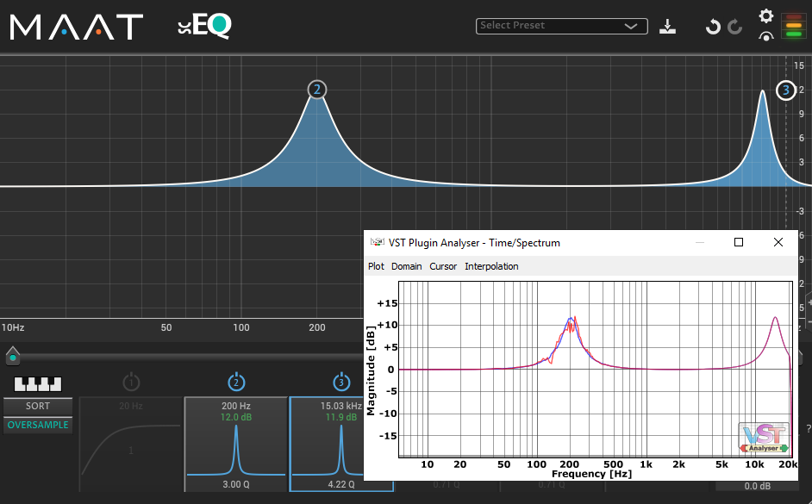The image size is (812, 504).
Task: Click the undo arrow icon
Action: pyautogui.click(x=713, y=27)
